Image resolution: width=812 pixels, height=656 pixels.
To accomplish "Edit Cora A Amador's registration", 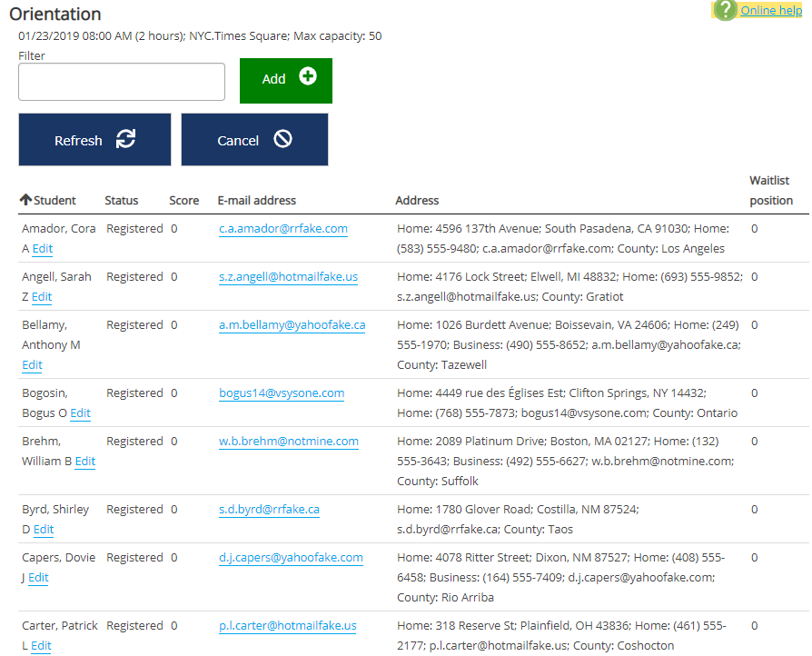I will click(42, 249).
